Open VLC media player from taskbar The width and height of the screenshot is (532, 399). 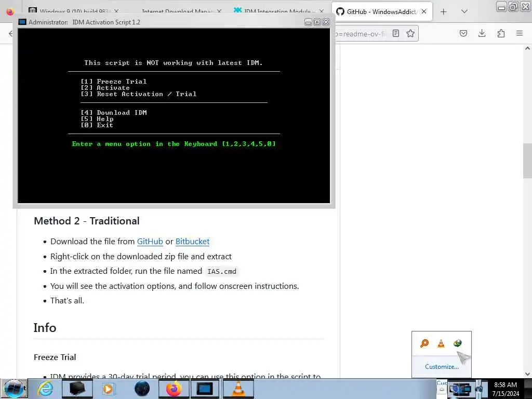[238, 389]
